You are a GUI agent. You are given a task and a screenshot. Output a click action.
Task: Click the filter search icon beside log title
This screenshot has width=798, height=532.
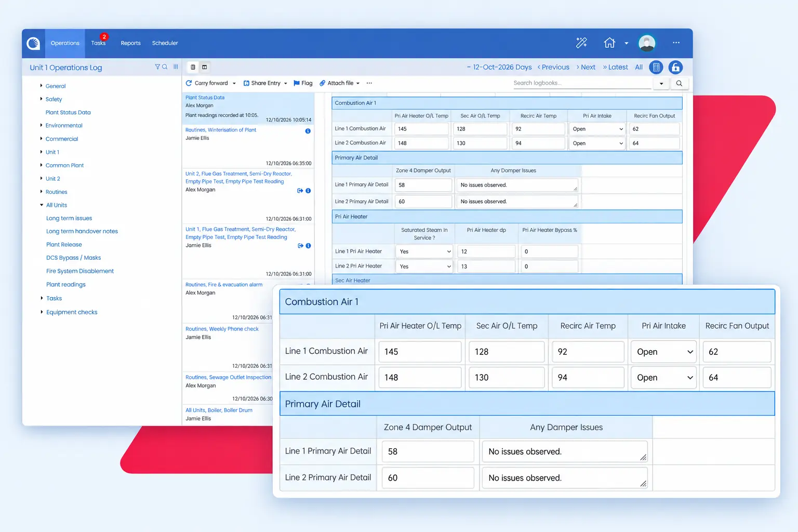(x=161, y=67)
